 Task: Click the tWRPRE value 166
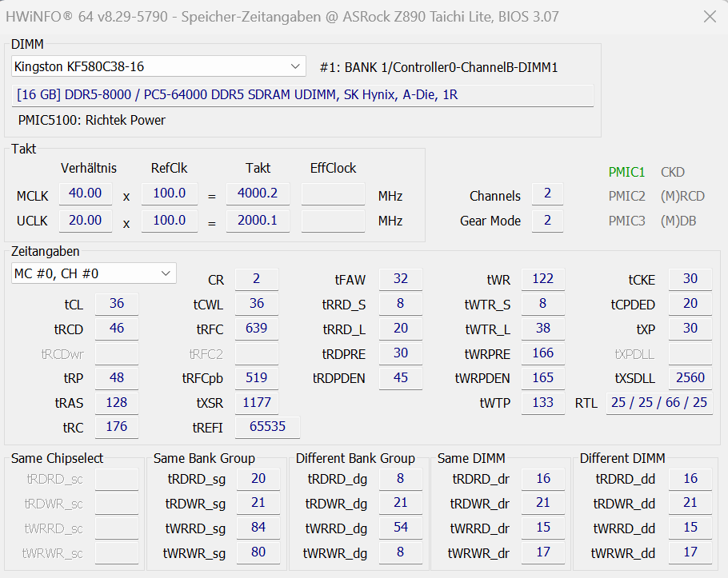point(542,353)
